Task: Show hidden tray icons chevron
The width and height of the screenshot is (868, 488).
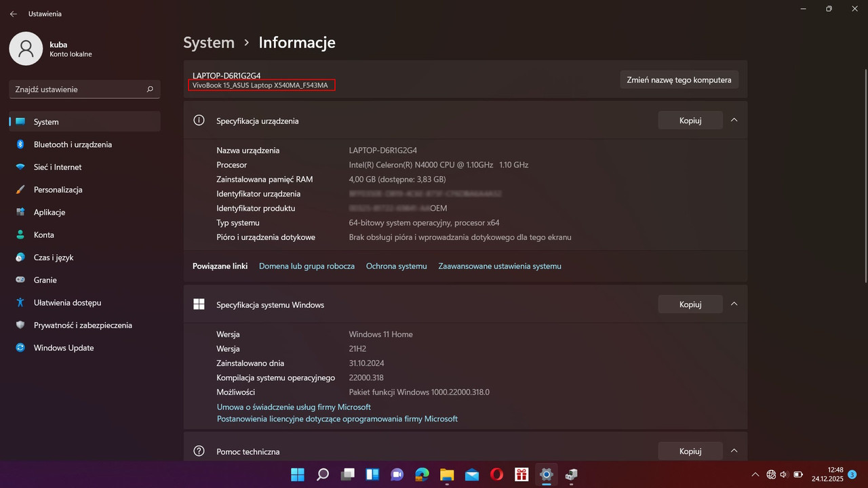Action: (x=756, y=474)
